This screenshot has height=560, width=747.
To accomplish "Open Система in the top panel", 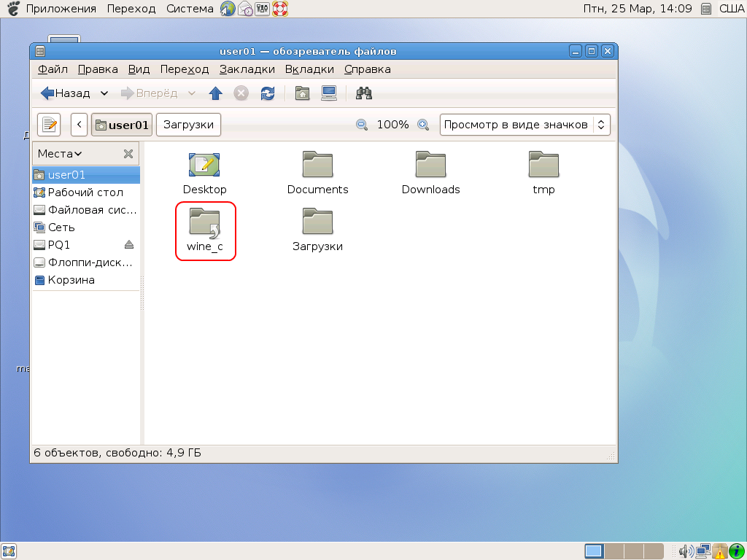I will click(x=190, y=9).
